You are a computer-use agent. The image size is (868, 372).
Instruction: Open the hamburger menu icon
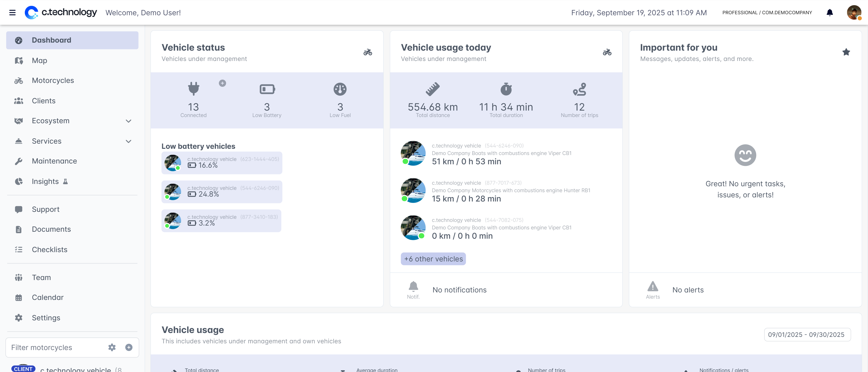click(x=12, y=12)
